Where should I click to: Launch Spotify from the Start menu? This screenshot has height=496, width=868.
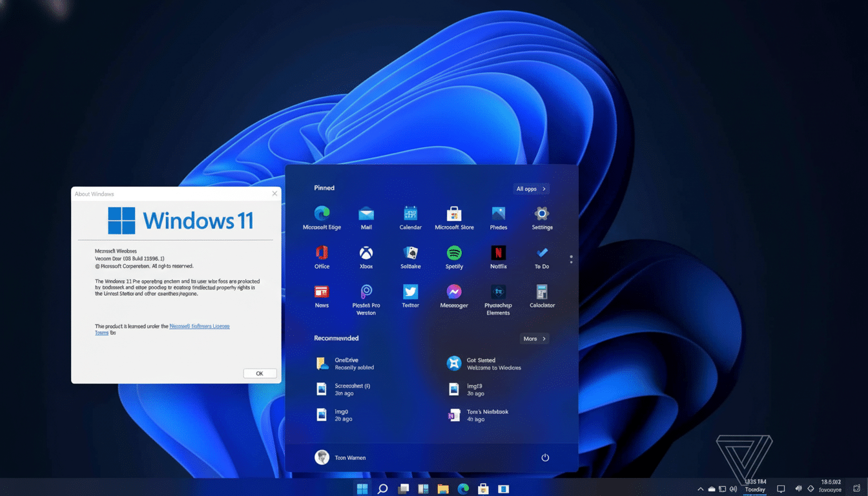pos(454,253)
